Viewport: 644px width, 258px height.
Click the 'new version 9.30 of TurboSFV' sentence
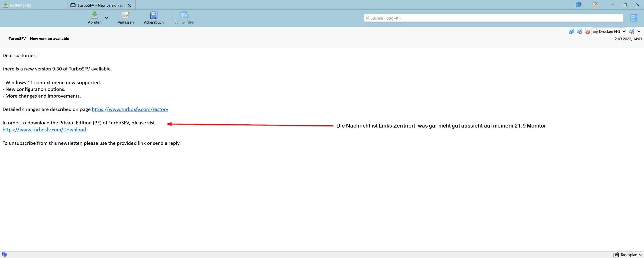tap(57, 69)
